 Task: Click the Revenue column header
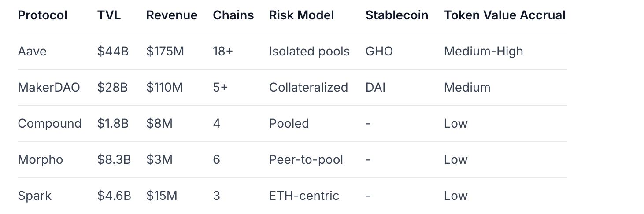point(172,15)
